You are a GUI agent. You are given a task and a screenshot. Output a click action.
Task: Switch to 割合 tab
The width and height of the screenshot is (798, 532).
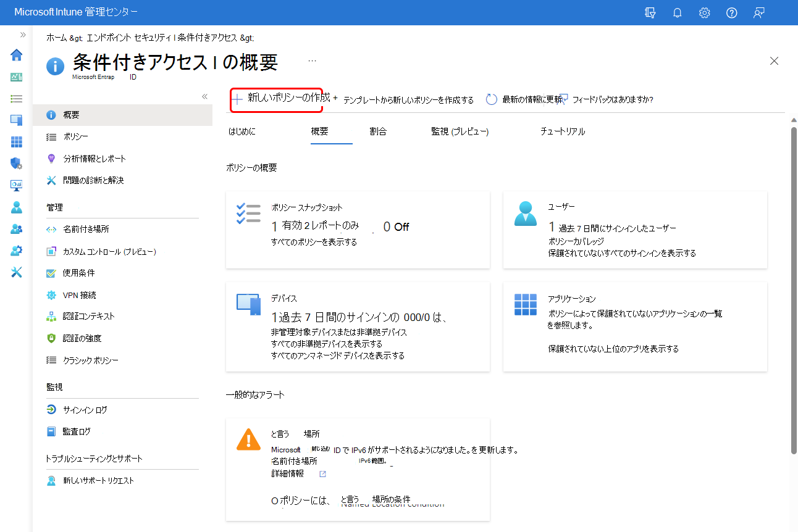pyautogui.click(x=378, y=131)
